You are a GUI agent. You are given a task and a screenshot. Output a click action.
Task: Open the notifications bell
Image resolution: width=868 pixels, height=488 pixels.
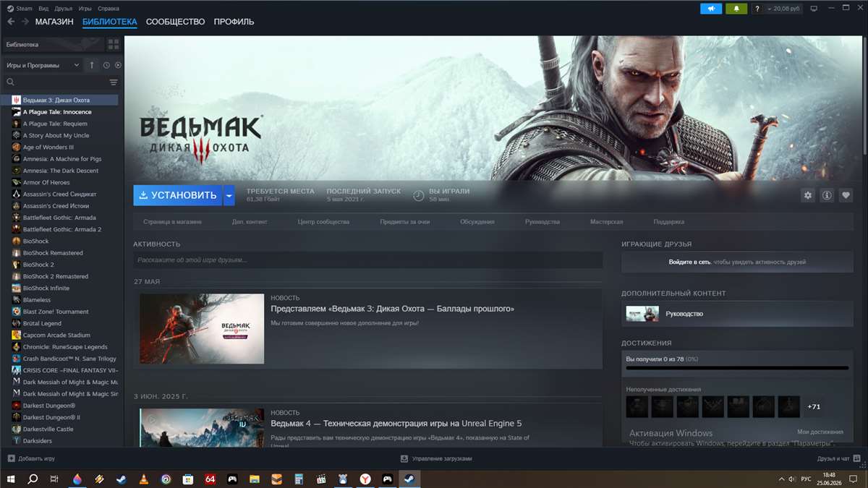point(737,9)
